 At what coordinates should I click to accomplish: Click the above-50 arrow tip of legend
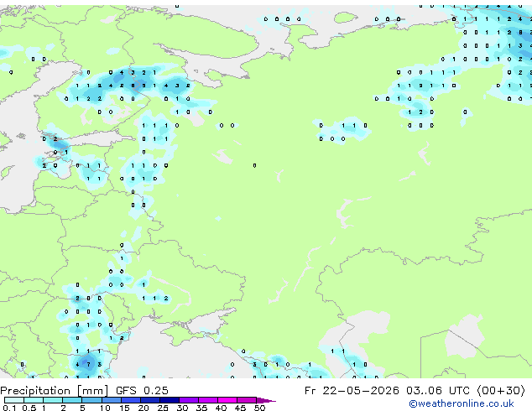[266, 400]
